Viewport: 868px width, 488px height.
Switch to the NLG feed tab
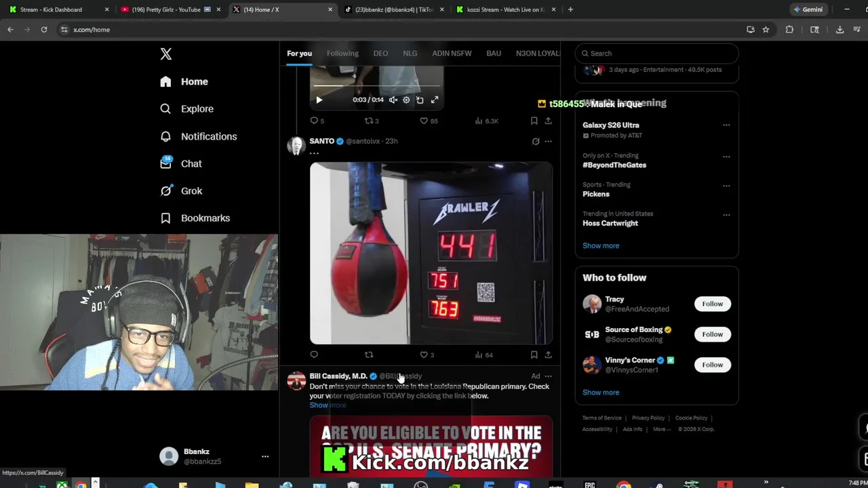pos(410,54)
